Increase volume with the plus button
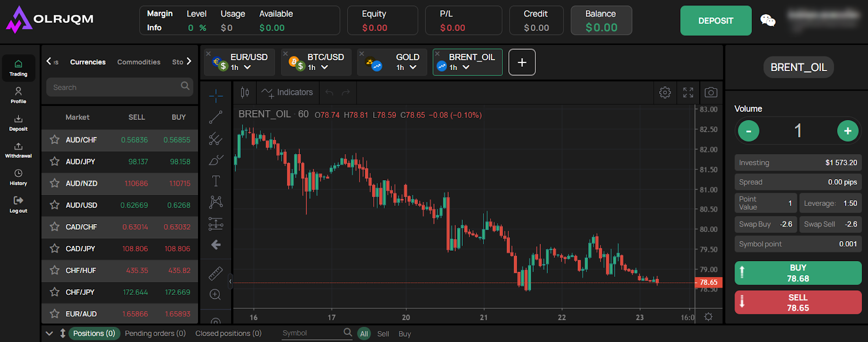868x342 pixels. (847, 131)
